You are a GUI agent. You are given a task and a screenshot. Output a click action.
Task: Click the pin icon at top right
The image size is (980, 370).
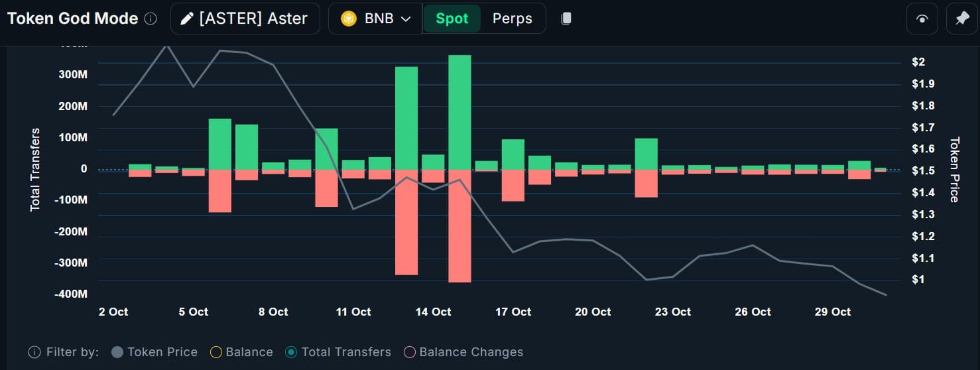[962, 19]
